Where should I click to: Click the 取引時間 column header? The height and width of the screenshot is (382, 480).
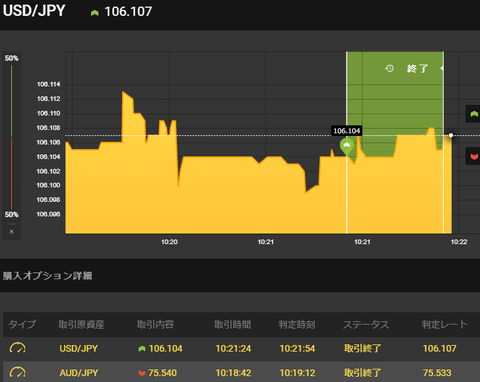point(233,324)
